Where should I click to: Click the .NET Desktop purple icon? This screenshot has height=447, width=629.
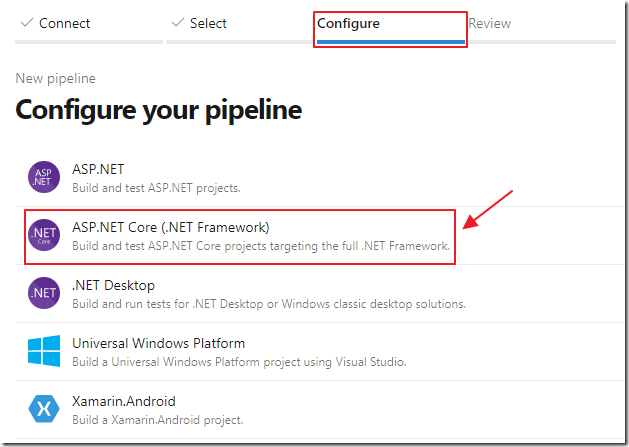click(x=44, y=293)
